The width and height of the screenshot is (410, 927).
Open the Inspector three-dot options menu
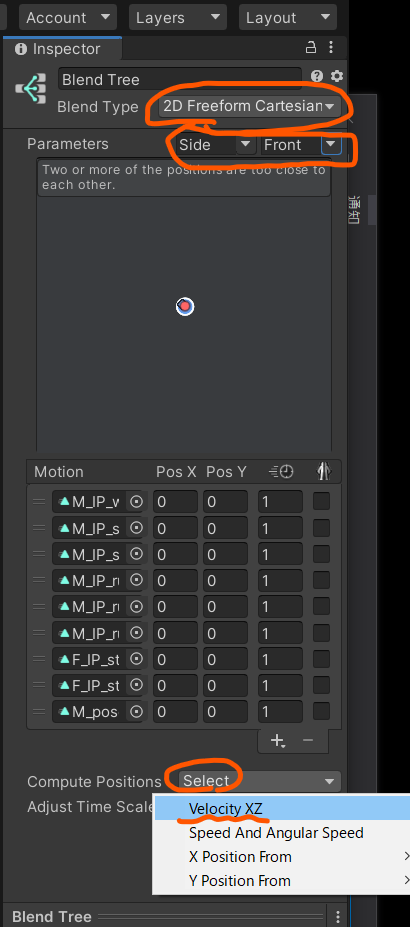(331, 47)
